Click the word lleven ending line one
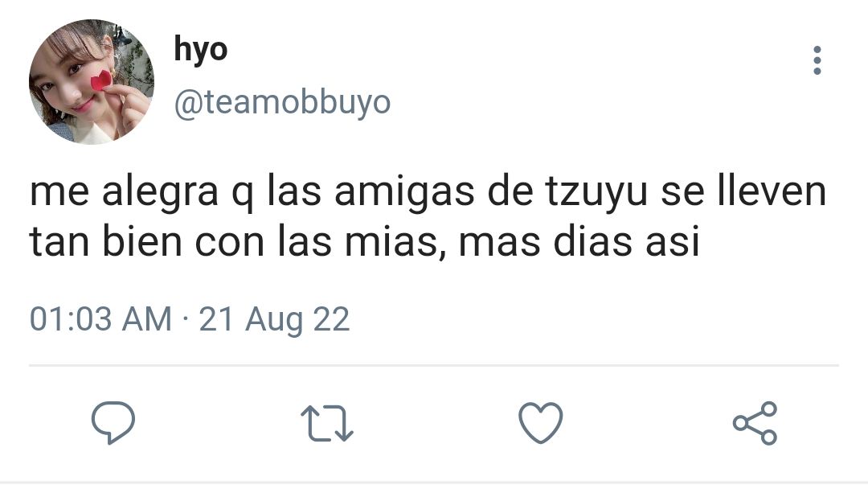The height and width of the screenshot is (497, 868). pyautogui.click(x=772, y=191)
